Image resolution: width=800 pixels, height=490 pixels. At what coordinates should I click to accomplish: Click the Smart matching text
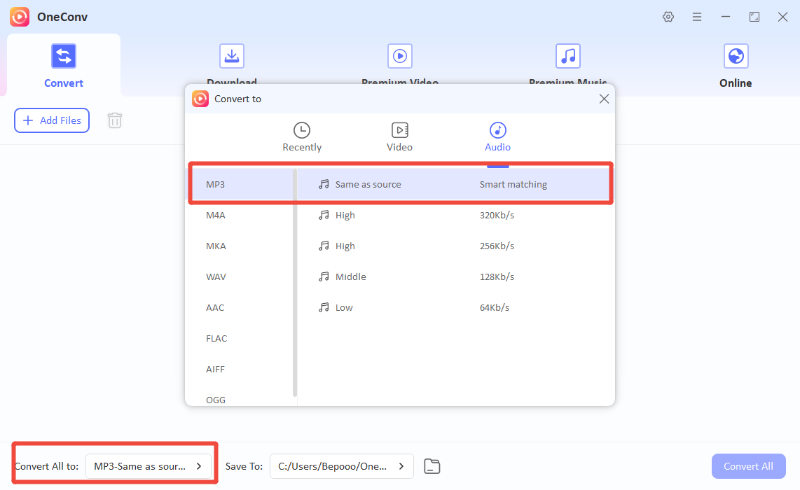[513, 184]
